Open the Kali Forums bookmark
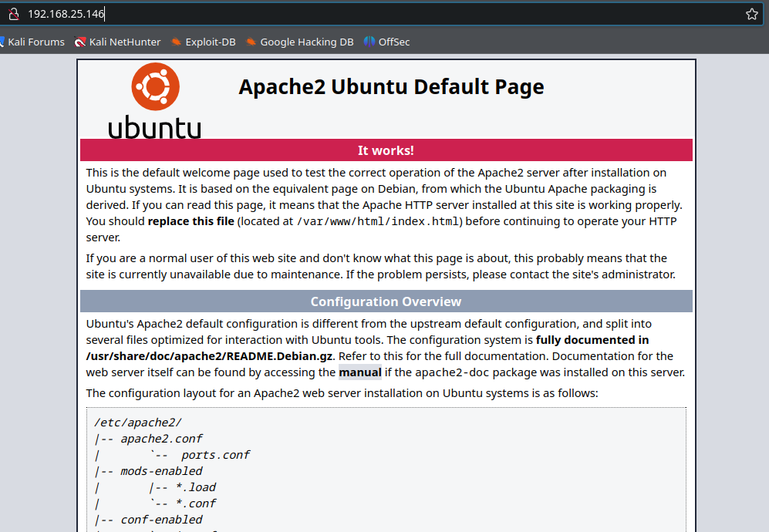The image size is (769, 532). point(32,42)
